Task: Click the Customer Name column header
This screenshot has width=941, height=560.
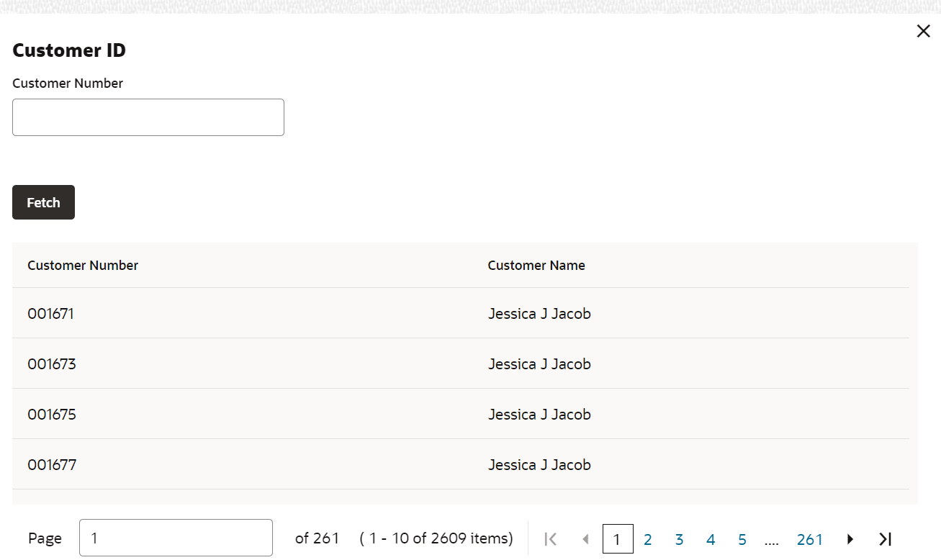Action: point(536,266)
